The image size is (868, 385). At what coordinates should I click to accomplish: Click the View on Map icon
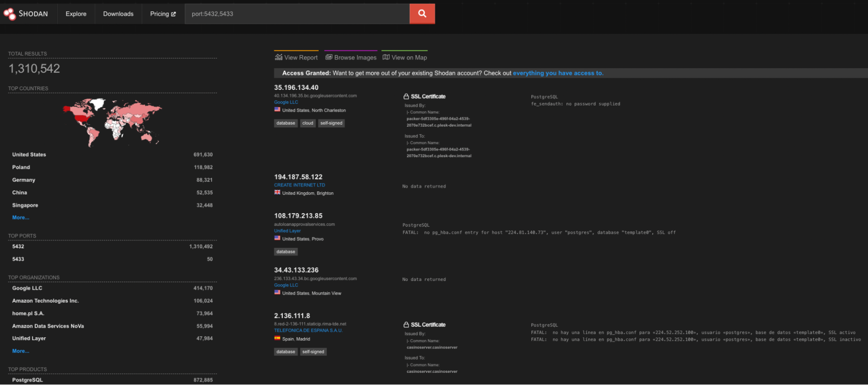[386, 57]
